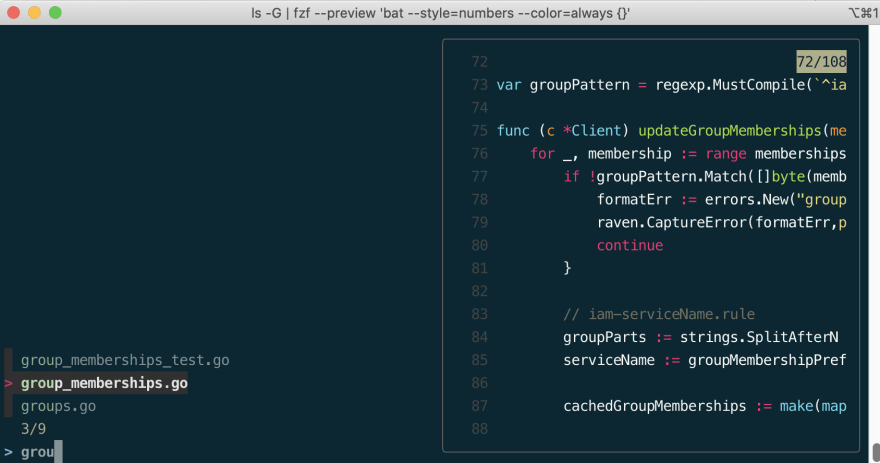Click the 'continue' keyword on line 80
Image resolution: width=880 pixels, height=463 pixels.
[630, 246]
